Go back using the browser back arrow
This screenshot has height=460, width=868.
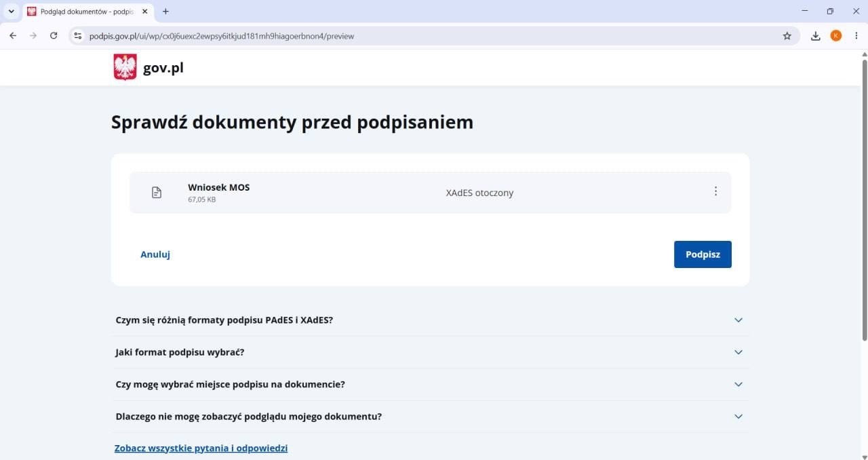point(13,36)
